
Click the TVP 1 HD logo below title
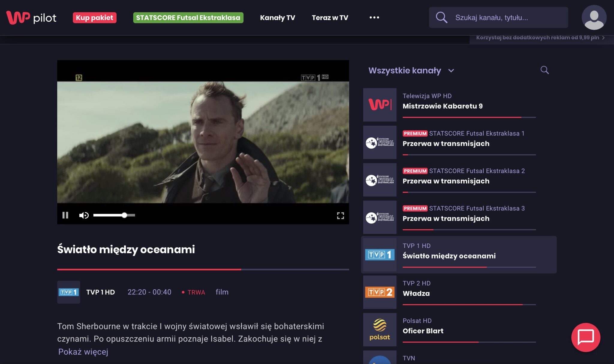point(69,292)
